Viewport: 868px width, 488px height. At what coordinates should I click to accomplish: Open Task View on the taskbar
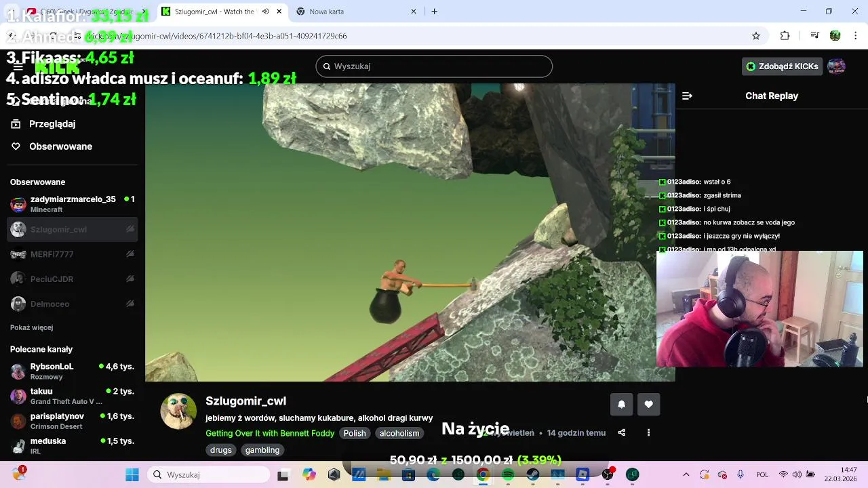283,474
